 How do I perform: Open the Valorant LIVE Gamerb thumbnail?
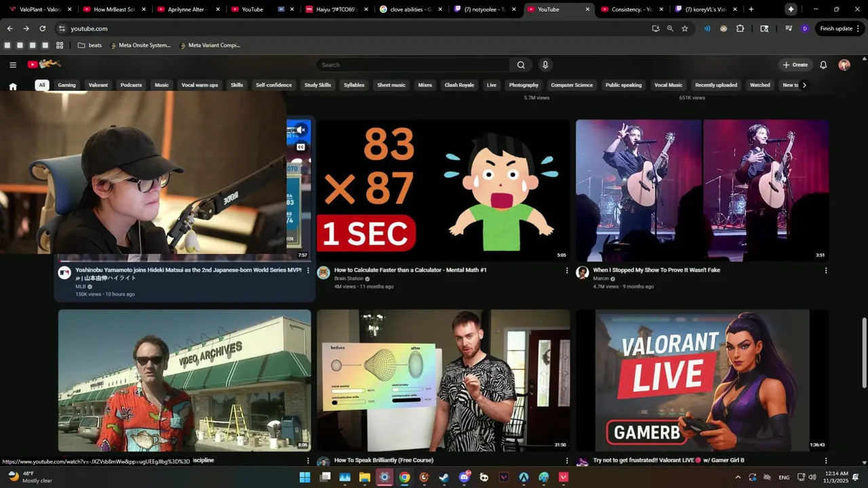703,381
